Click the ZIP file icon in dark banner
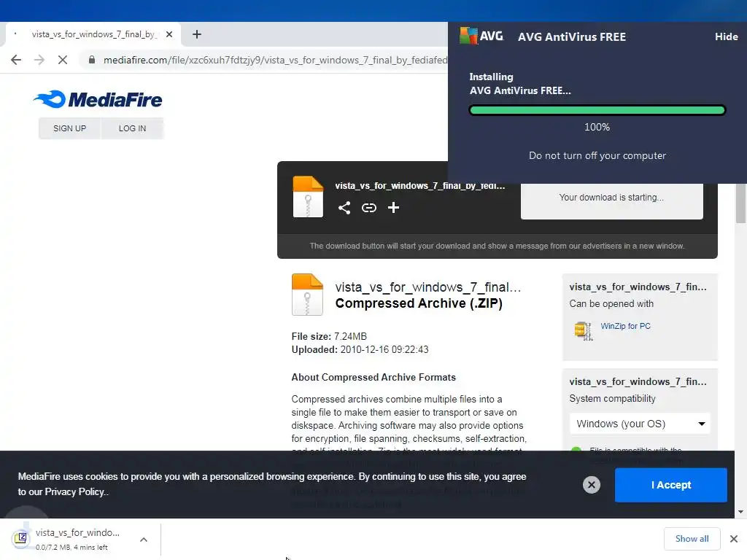 (308, 197)
